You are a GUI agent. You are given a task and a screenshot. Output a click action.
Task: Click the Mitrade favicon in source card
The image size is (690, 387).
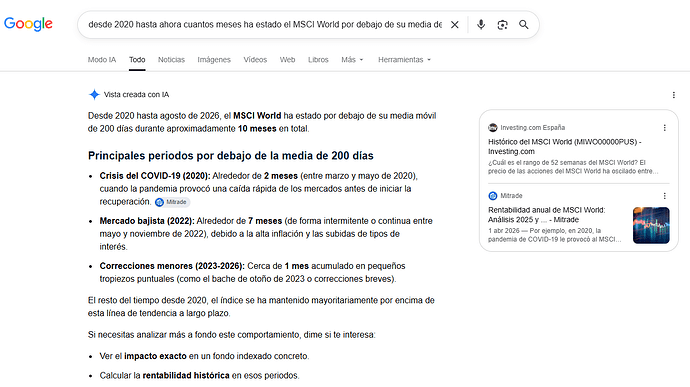pos(492,196)
